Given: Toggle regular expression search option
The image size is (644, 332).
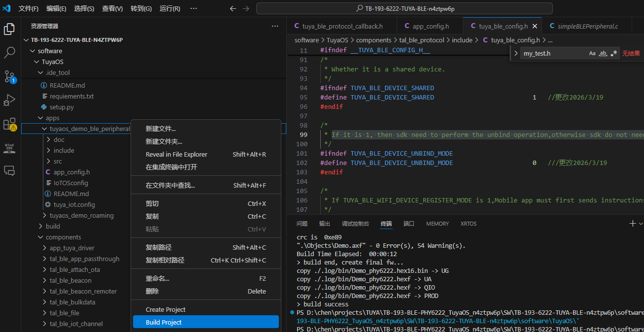Looking at the screenshot, I should pos(613,54).
